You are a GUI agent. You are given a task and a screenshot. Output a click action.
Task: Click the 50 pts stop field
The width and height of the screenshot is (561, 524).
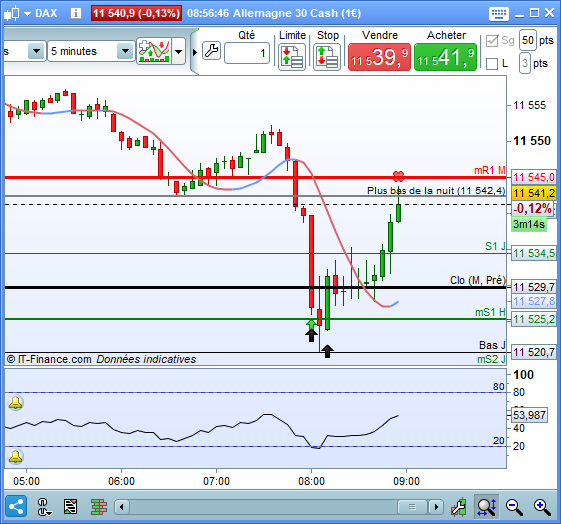tap(528, 40)
